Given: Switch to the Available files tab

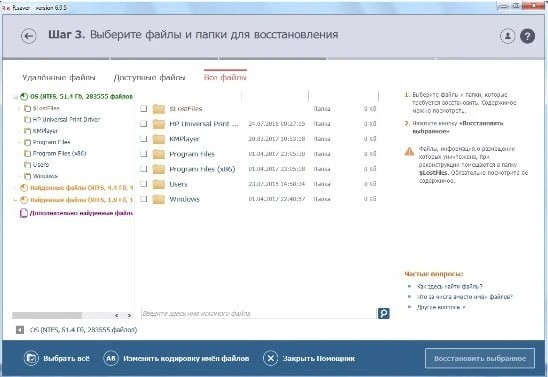Looking at the screenshot, I should 150,78.
